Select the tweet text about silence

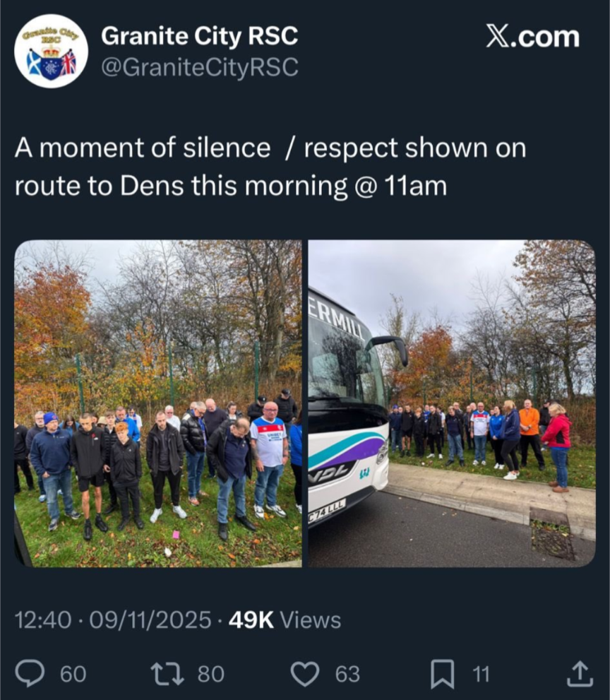(270, 167)
